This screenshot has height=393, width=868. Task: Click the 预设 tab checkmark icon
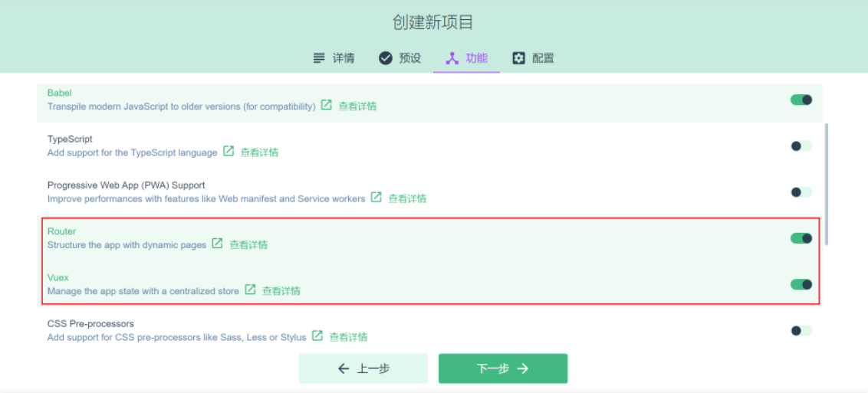pos(385,58)
